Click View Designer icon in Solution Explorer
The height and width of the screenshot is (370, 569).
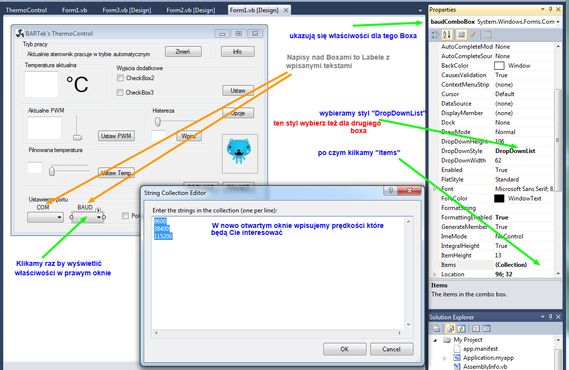click(x=487, y=329)
